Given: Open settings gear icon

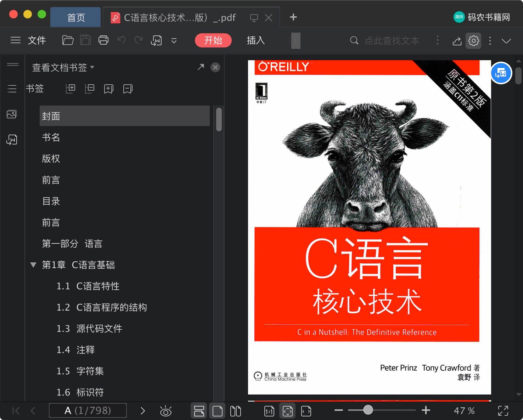Looking at the screenshot, I should point(474,41).
